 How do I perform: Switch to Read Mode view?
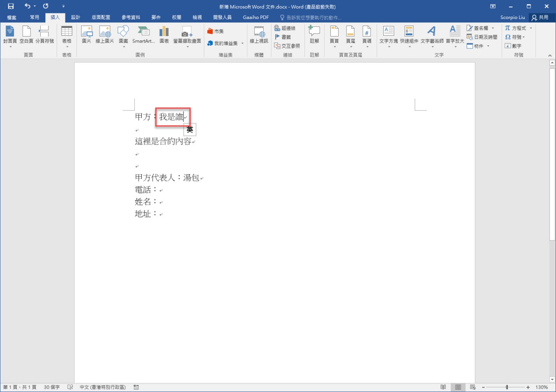pyautogui.click(x=443, y=387)
